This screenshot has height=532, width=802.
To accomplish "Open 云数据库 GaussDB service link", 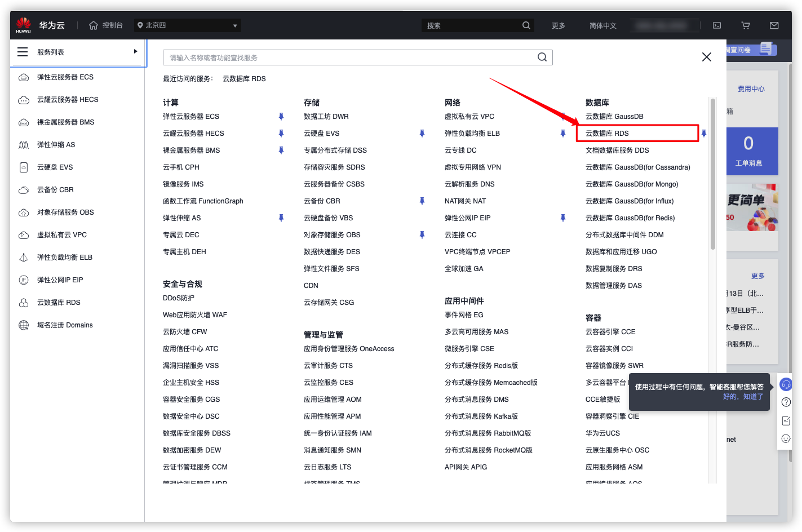I will tap(614, 117).
